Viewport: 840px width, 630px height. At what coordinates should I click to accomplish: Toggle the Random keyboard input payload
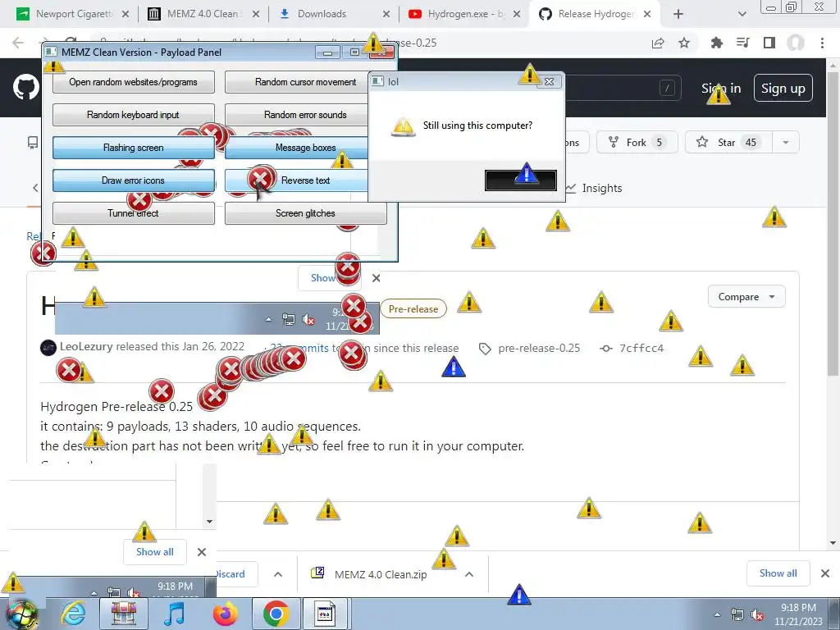point(134,115)
